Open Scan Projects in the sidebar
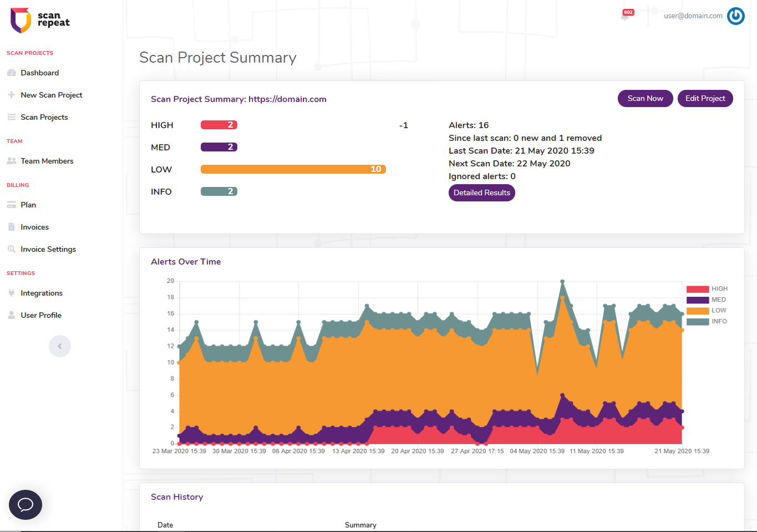The width and height of the screenshot is (757, 532). (x=44, y=117)
